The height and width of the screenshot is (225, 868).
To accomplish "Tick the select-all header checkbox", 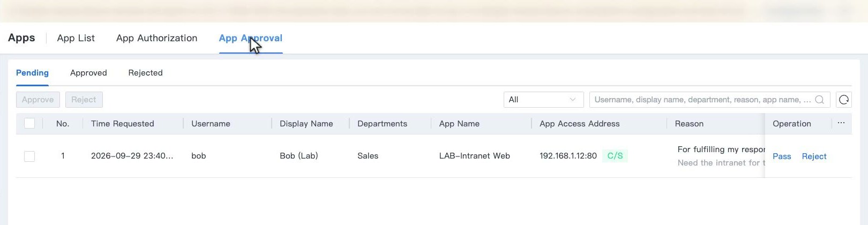I will tap(29, 123).
